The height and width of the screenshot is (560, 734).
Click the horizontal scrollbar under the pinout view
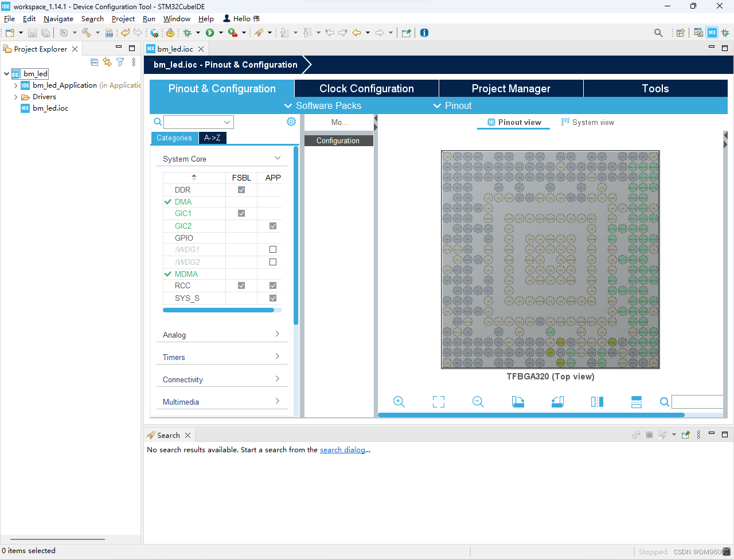pyautogui.click(x=531, y=415)
